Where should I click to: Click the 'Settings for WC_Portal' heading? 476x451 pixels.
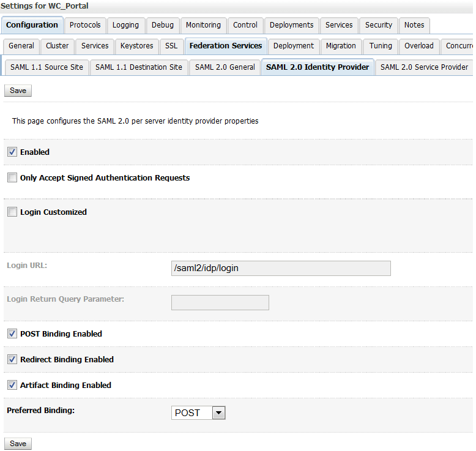[44, 6]
